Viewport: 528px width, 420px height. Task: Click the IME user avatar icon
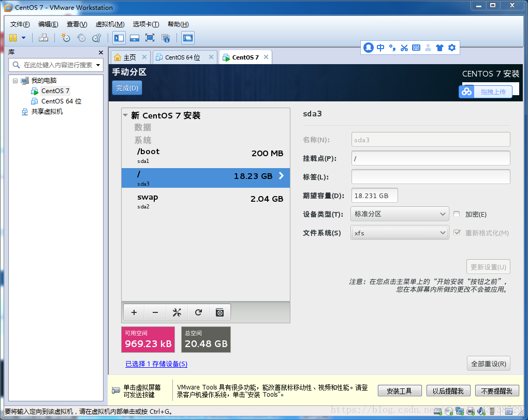click(x=428, y=48)
